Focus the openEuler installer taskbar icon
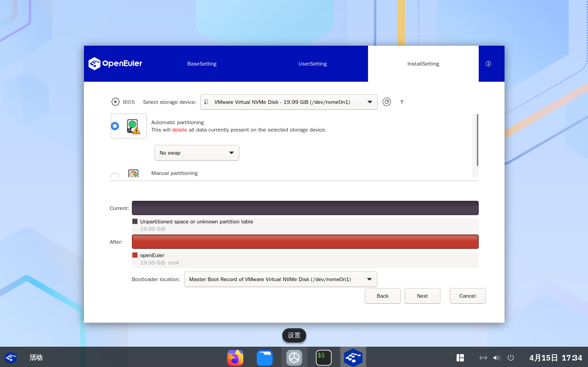The width and height of the screenshot is (588, 367). pos(353,358)
